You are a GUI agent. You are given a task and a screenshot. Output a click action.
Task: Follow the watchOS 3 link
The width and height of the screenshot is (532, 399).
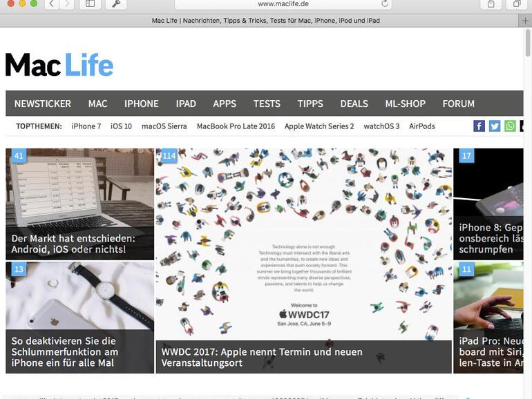click(381, 126)
